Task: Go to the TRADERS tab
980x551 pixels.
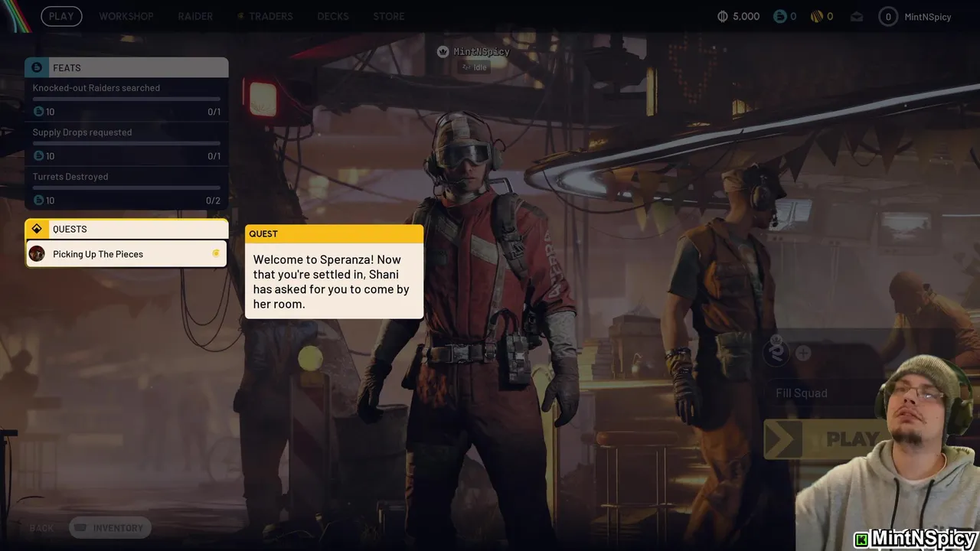Action: [x=265, y=16]
